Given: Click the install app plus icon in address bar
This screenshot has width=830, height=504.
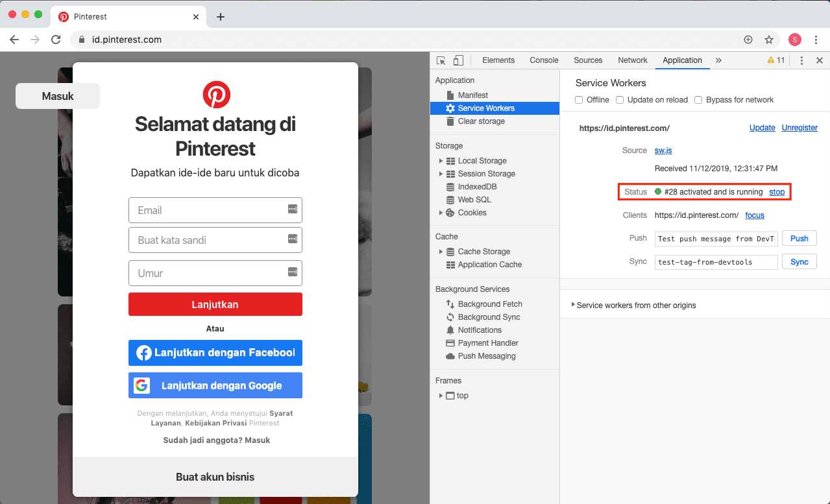Looking at the screenshot, I should pos(748,40).
